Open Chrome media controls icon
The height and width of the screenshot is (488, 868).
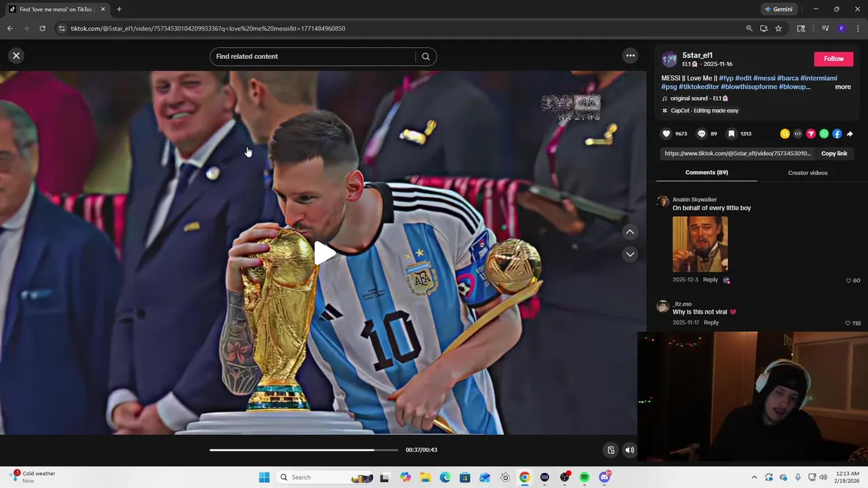[x=825, y=28]
